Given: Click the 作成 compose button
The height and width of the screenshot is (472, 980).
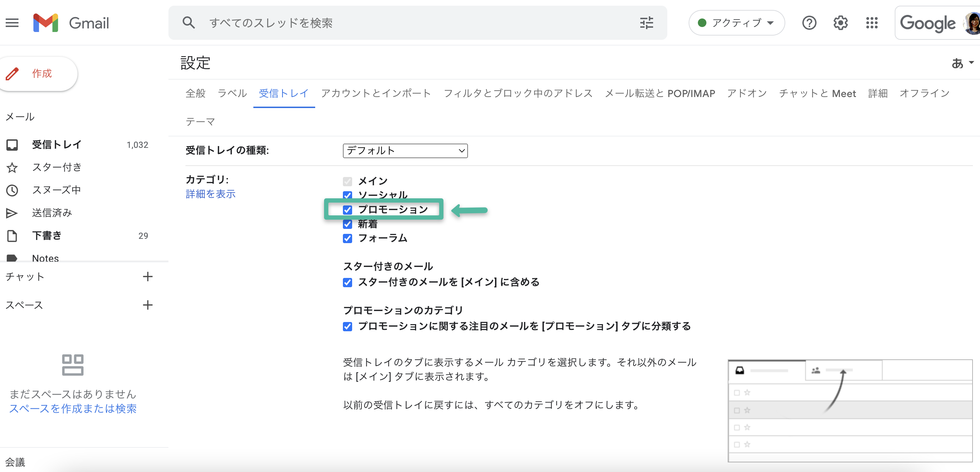Looking at the screenshot, I should (38, 74).
